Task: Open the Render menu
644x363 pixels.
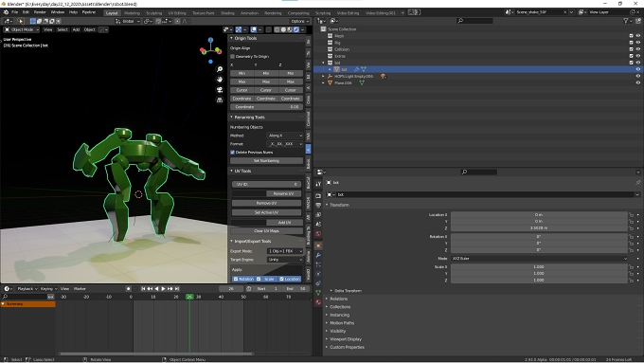Action: click(x=40, y=12)
